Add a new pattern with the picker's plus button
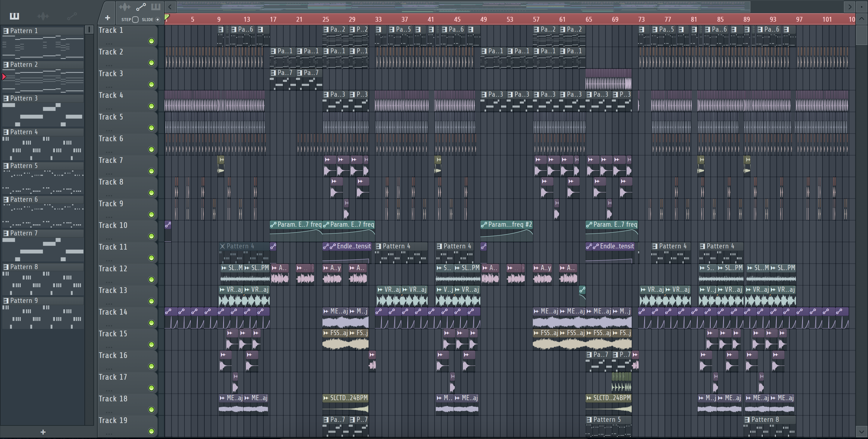Screen dimensions: 868x439 coord(43,432)
